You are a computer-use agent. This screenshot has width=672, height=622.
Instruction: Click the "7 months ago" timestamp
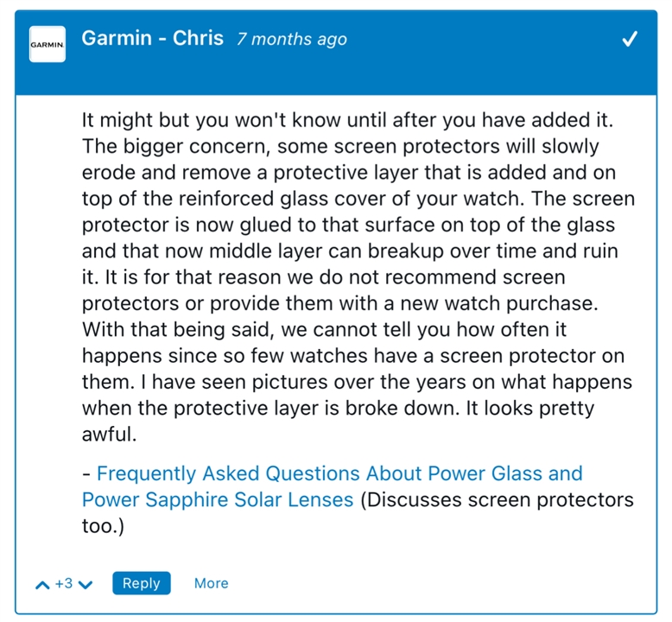coord(292,40)
